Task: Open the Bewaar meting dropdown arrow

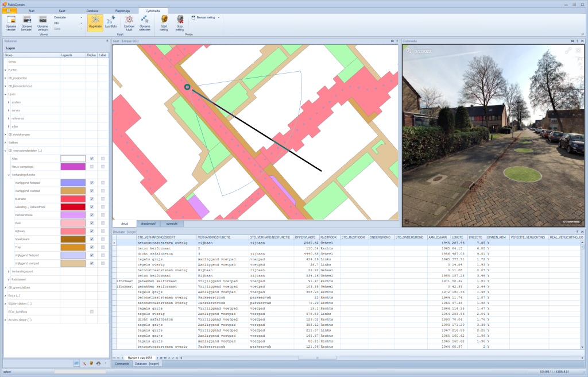Action: [x=219, y=17]
